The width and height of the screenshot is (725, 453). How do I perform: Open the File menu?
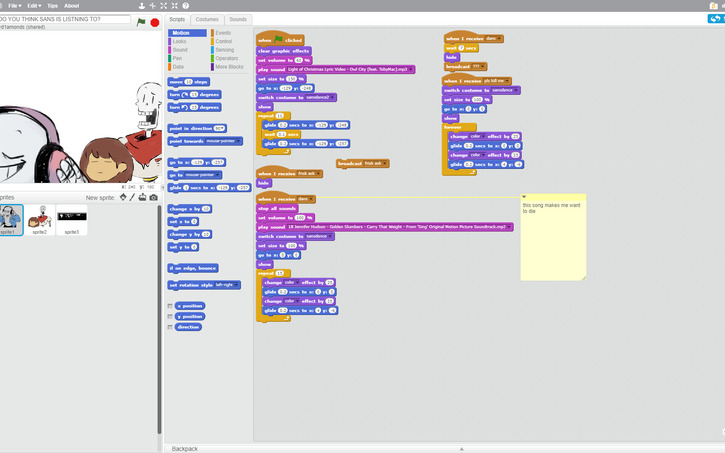(13, 6)
